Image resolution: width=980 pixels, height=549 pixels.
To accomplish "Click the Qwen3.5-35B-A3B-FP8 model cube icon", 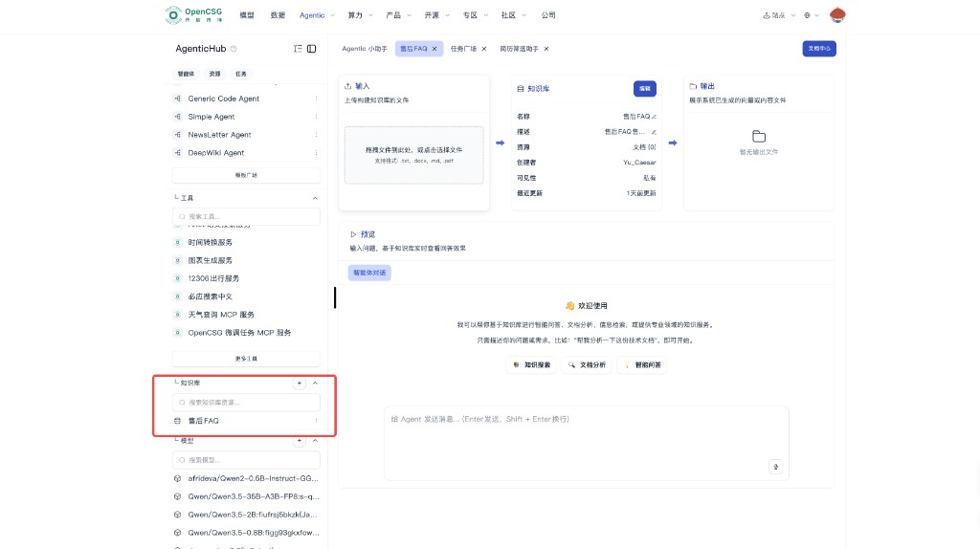I will (177, 496).
